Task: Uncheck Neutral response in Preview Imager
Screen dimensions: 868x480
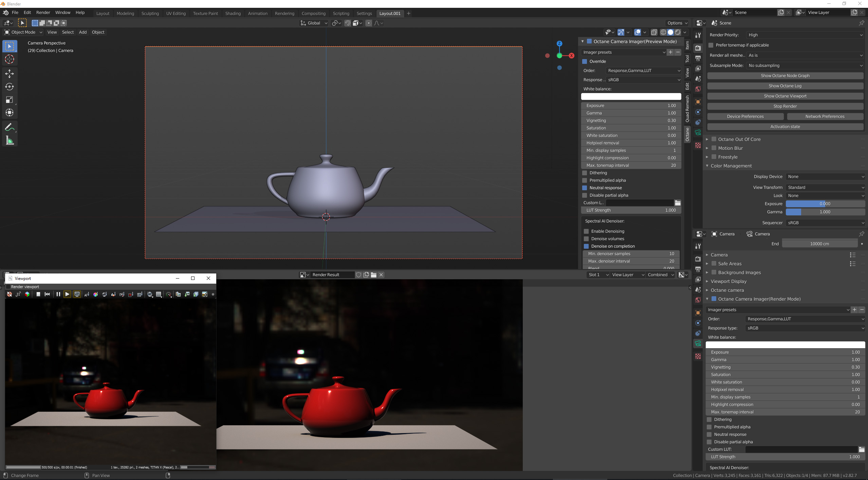Action: [x=585, y=188]
